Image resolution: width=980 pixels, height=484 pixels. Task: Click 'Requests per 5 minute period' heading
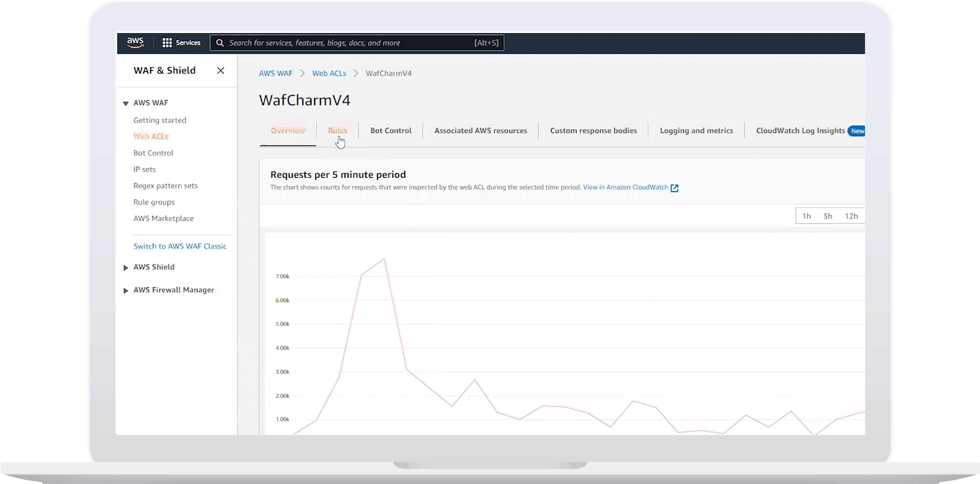[338, 175]
